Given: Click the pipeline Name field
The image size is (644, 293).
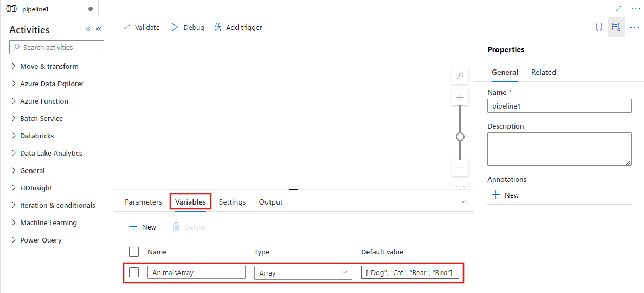Looking at the screenshot, I should coord(559,106).
